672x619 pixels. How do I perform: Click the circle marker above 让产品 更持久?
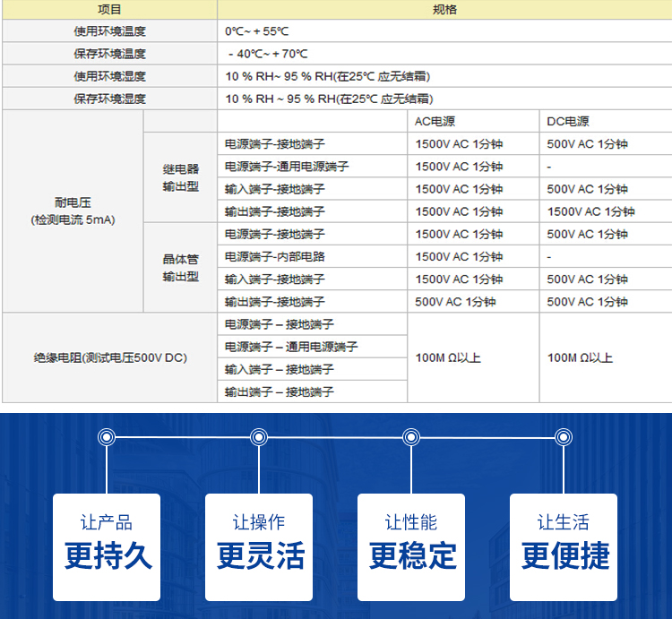tap(107, 437)
